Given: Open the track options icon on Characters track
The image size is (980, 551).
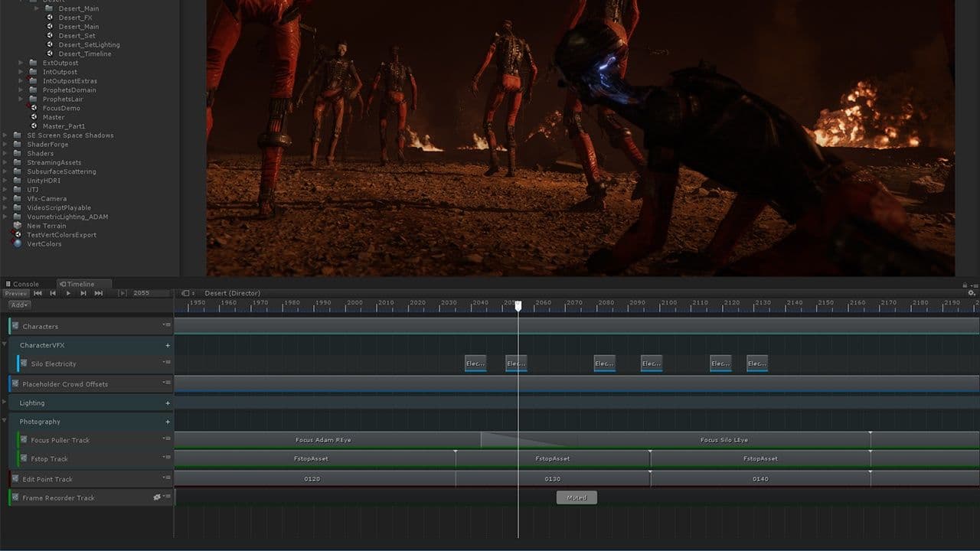Looking at the screenshot, I should pos(169,326).
